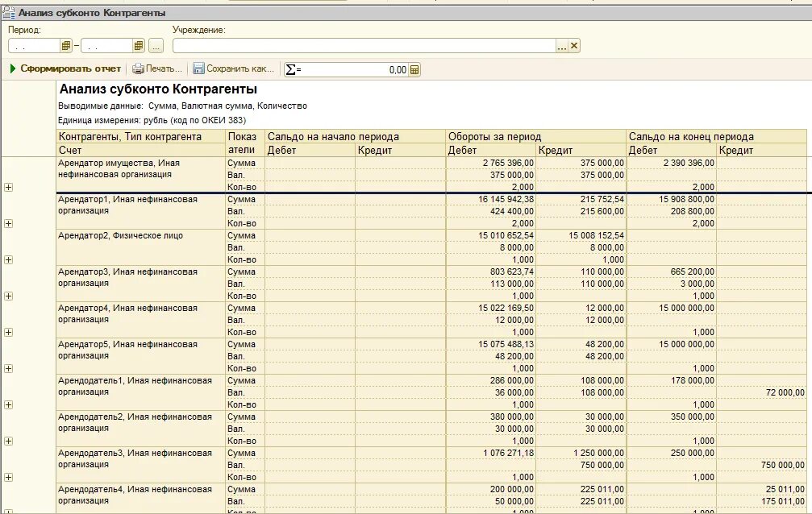
Task: Click Сохранить как floppy disk icon
Action: pos(199,68)
